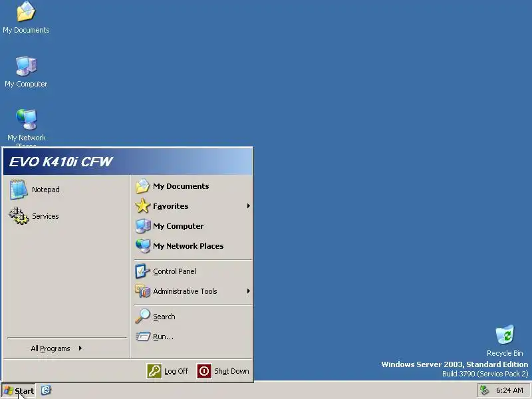Expand the Administrative Tools submenu arrow
The image size is (532, 399).
248,291
